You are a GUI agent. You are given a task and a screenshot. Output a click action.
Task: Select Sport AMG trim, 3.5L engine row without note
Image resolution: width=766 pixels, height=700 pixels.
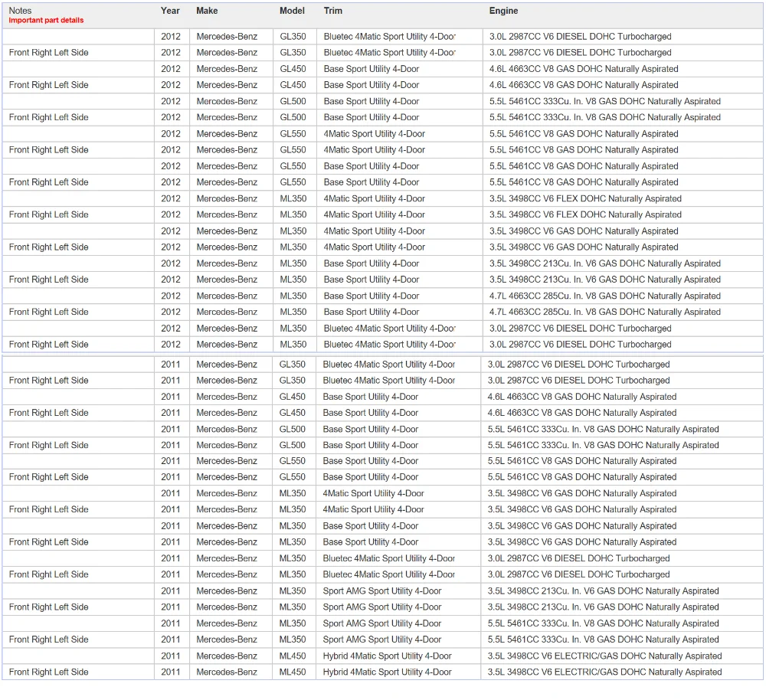[381, 591]
